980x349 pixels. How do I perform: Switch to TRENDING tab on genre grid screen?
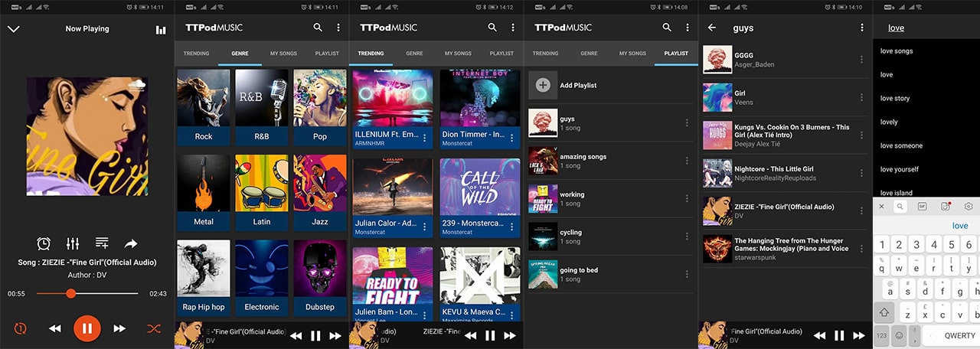point(196,54)
